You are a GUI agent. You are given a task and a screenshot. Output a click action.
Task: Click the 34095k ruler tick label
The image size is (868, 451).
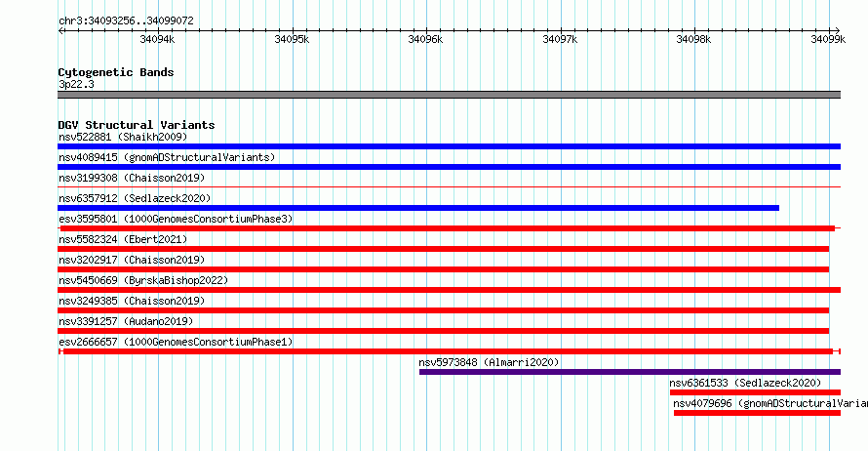click(292, 39)
